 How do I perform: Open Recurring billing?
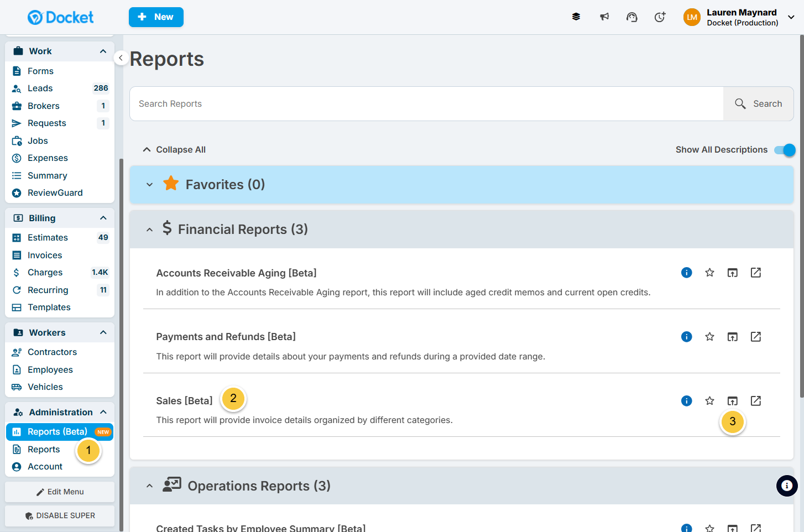pyautogui.click(x=60, y=290)
